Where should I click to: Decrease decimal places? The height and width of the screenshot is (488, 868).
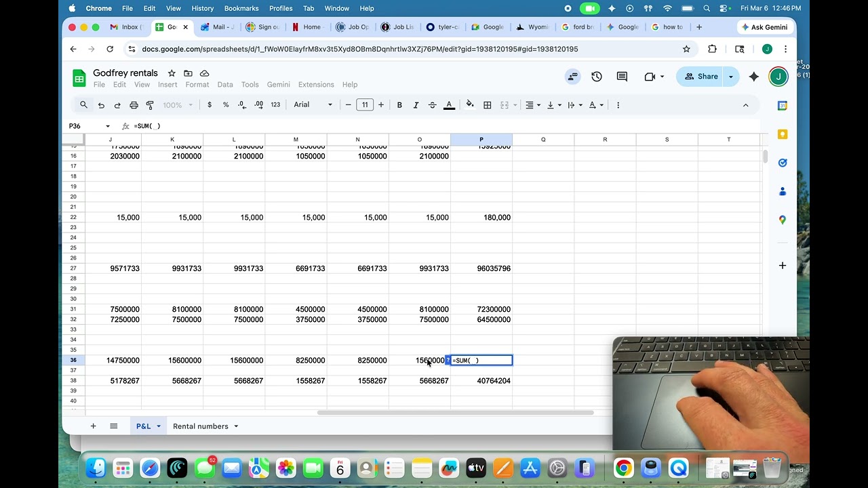click(x=242, y=105)
